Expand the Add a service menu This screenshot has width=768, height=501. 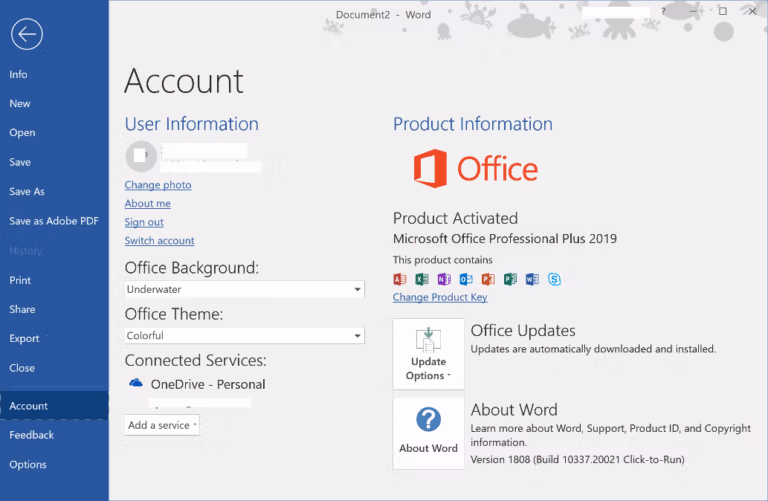pos(162,425)
